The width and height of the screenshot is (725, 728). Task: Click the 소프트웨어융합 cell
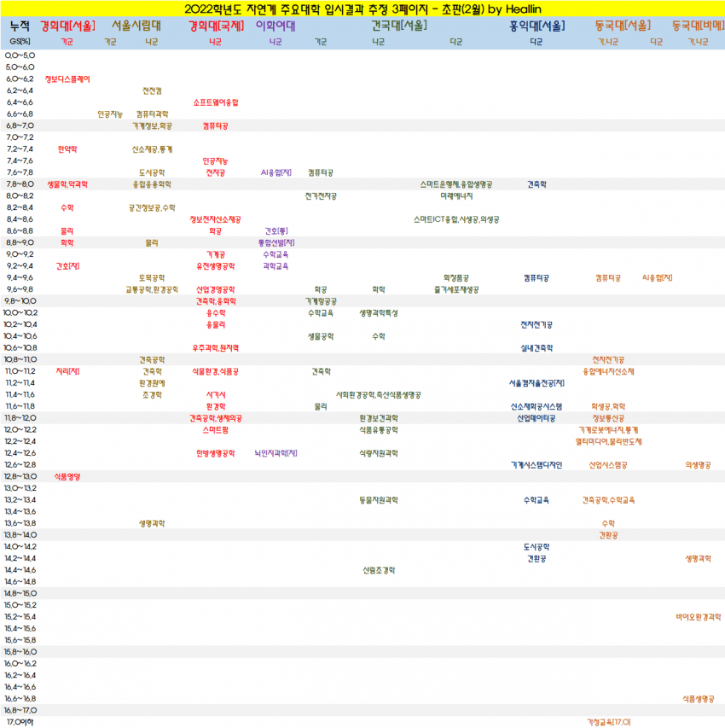tap(216, 102)
